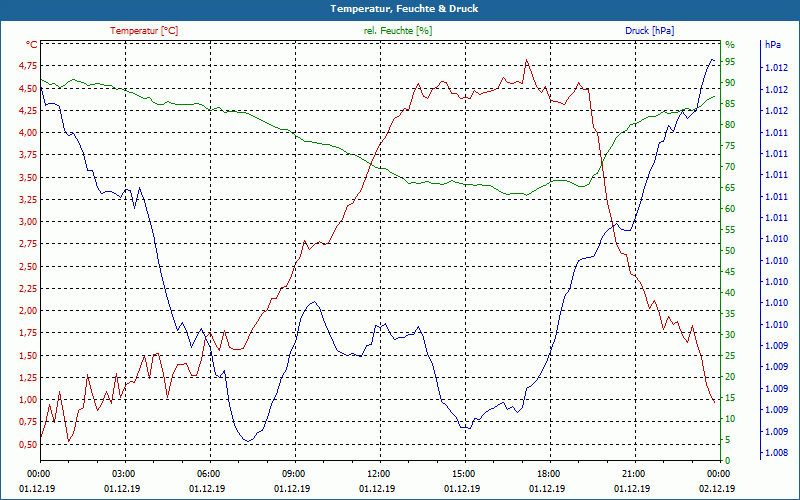
Task: Click the '65' humidity axis value
Action: coord(730,188)
